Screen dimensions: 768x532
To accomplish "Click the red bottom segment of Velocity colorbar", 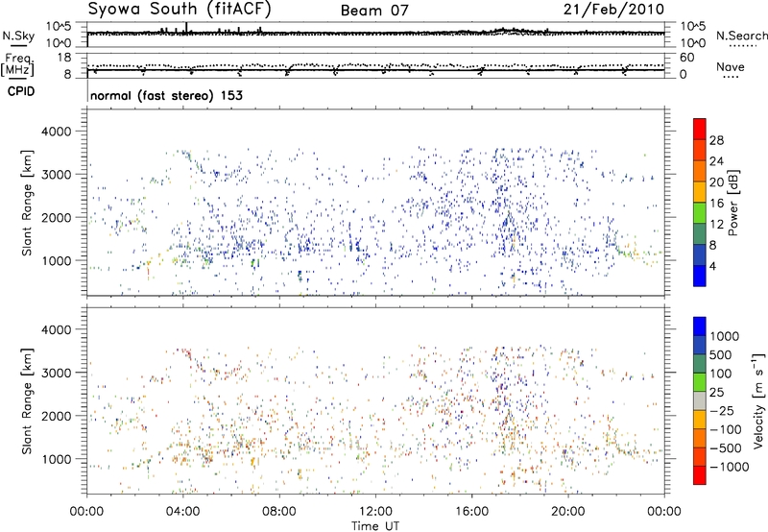I will [x=700, y=475].
